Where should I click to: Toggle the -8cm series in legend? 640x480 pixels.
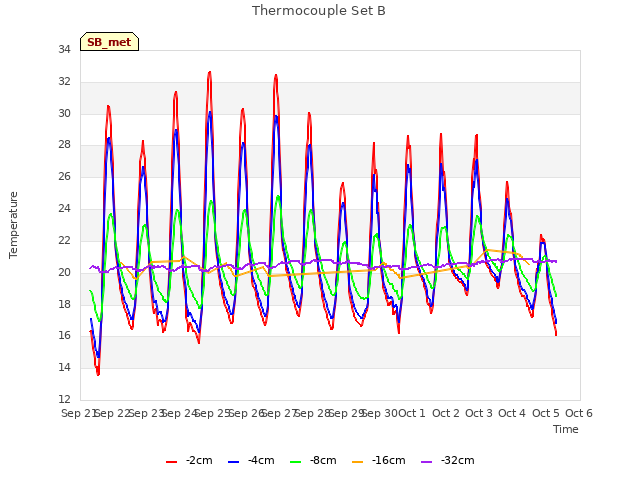(x=313, y=460)
